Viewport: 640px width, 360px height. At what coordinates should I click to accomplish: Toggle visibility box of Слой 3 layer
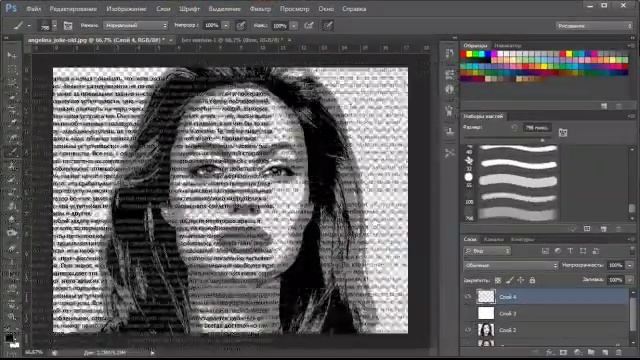click(x=468, y=313)
